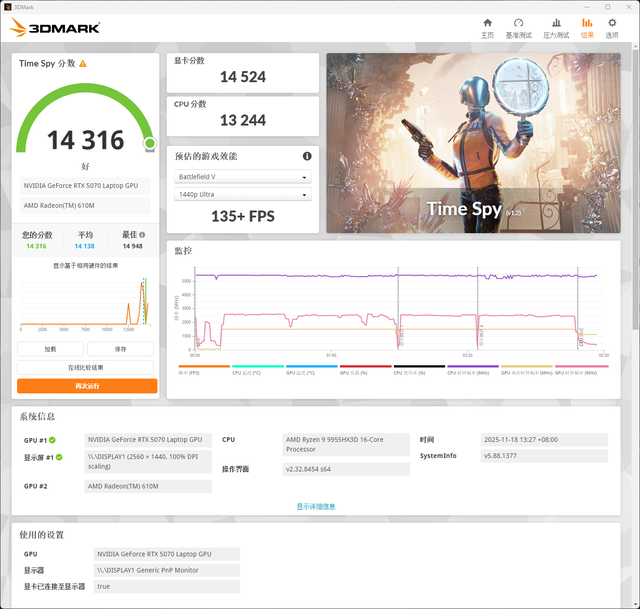This screenshot has height=609, width=640.
Task: Click the 保存 save button
Action: click(x=120, y=349)
